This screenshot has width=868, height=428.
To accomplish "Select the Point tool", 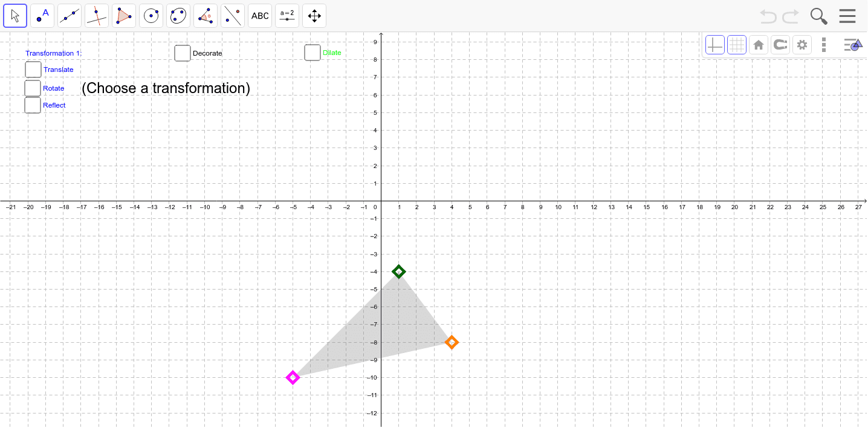I will [42, 16].
